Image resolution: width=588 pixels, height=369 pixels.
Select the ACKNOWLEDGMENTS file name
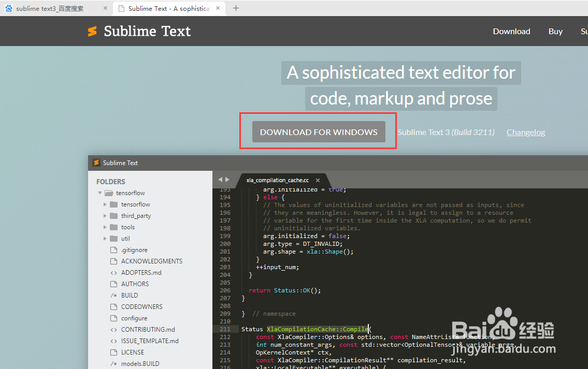tap(151, 261)
